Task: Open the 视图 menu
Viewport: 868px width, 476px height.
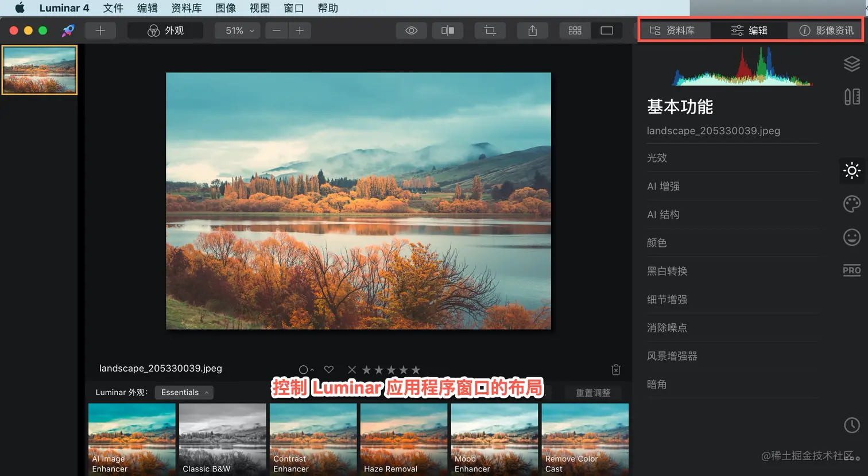Action: pyautogui.click(x=259, y=8)
